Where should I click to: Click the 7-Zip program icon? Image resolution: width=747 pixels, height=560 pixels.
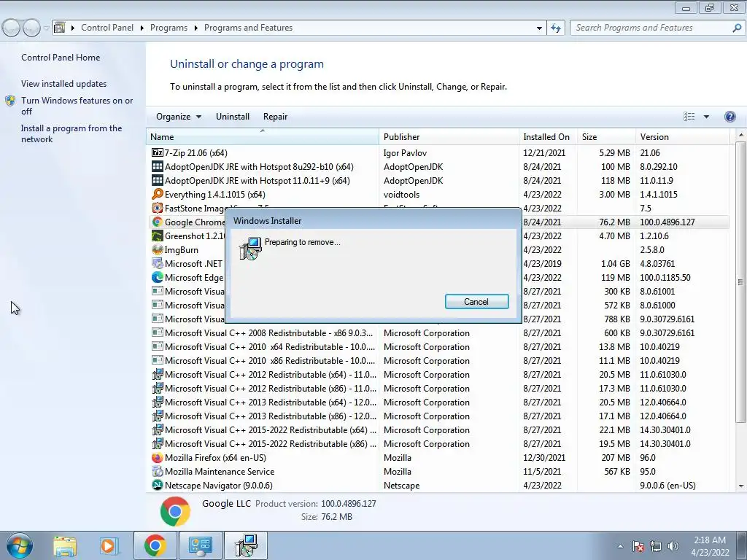pyautogui.click(x=158, y=153)
